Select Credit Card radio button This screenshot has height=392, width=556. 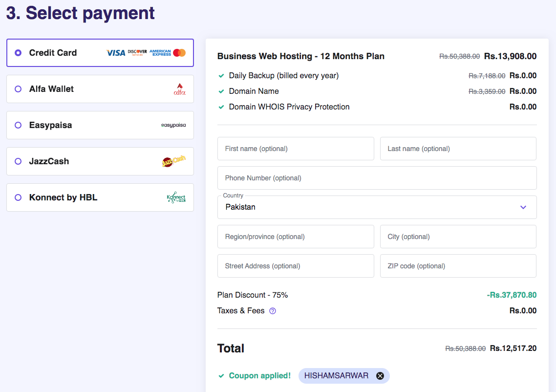pyautogui.click(x=18, y=53)
